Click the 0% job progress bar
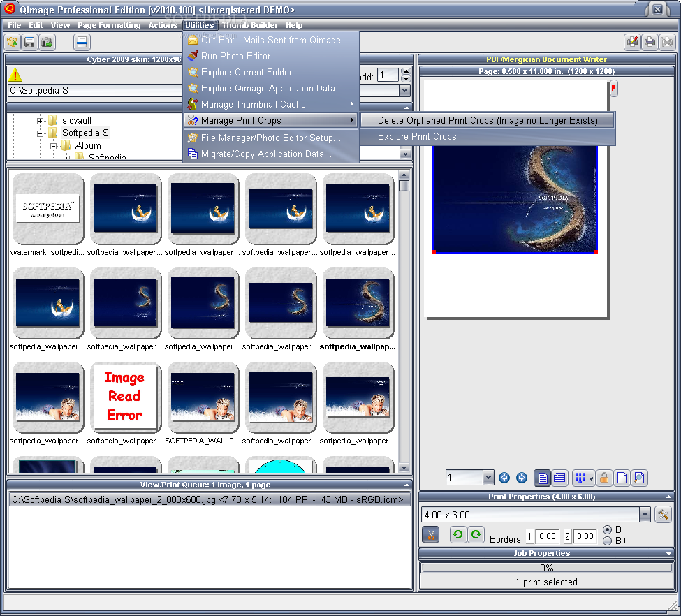The height and width of the screenshot is (616, 681). pyautogui.click(x=546, y=568)
